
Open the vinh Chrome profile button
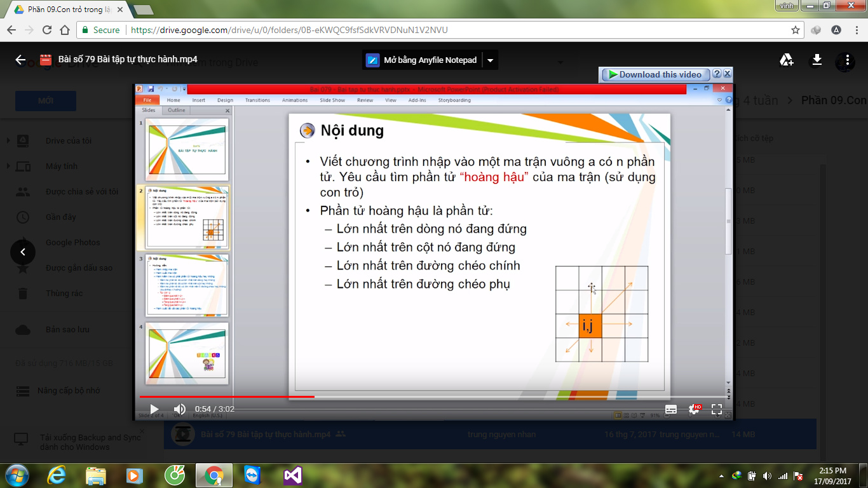coord(787,5)
